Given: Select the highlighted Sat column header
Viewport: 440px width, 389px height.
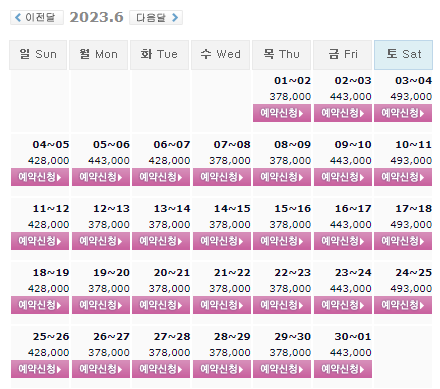Looking at the screenshot, I should click(403, 55).
